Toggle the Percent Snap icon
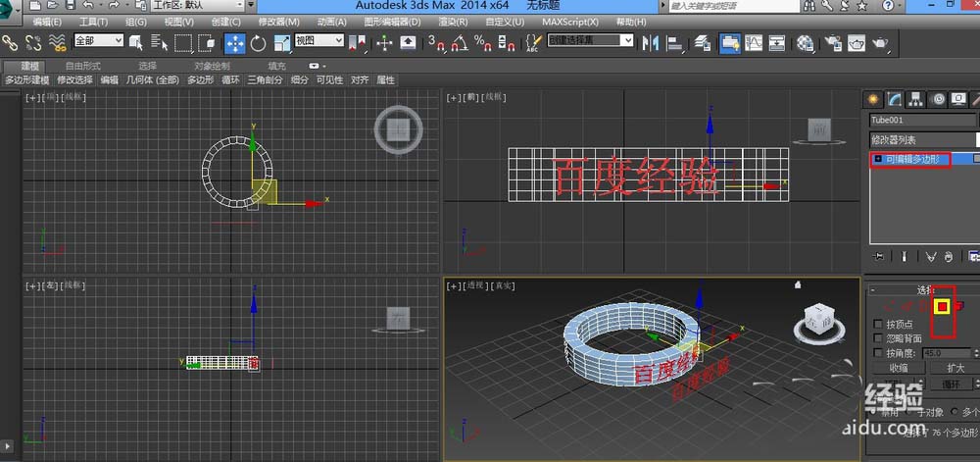The height and width of the screenshot is (462, 980). tap(483, 42)
